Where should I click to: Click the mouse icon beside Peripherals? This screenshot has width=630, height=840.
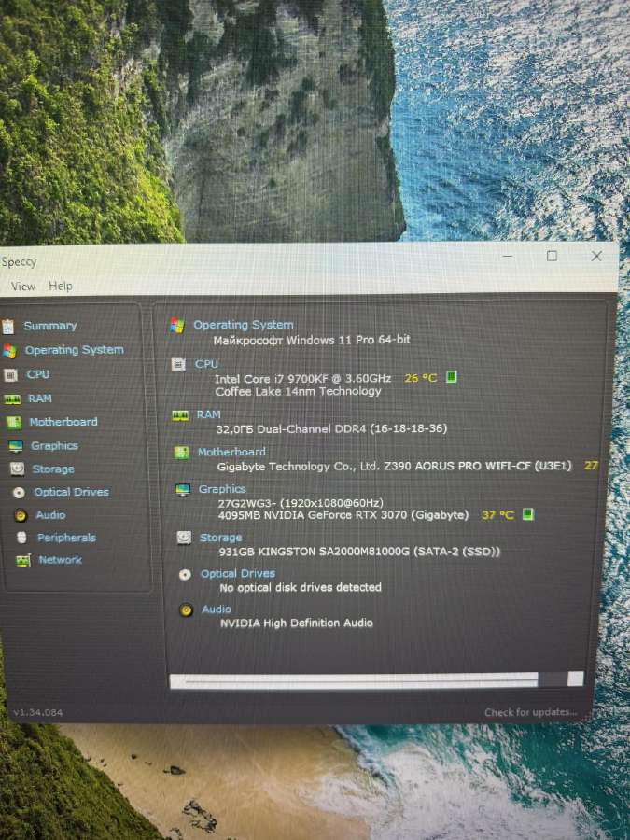tap(21, 538)
